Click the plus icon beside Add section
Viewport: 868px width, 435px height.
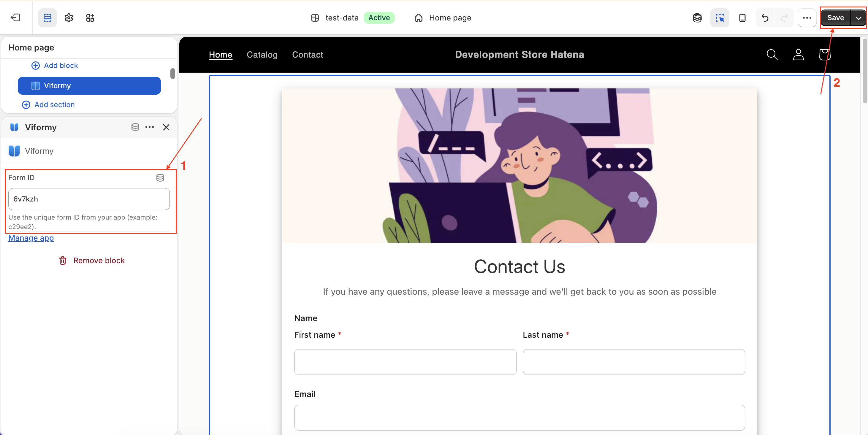(x=26, y=105)
